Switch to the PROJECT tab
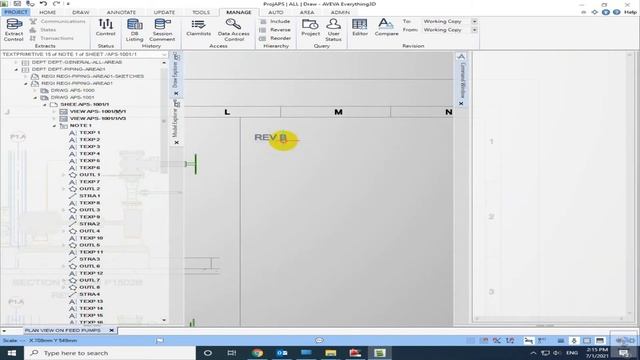Image resolution: width=640 pixels, height=360 pixels. [x=16, y=12]
